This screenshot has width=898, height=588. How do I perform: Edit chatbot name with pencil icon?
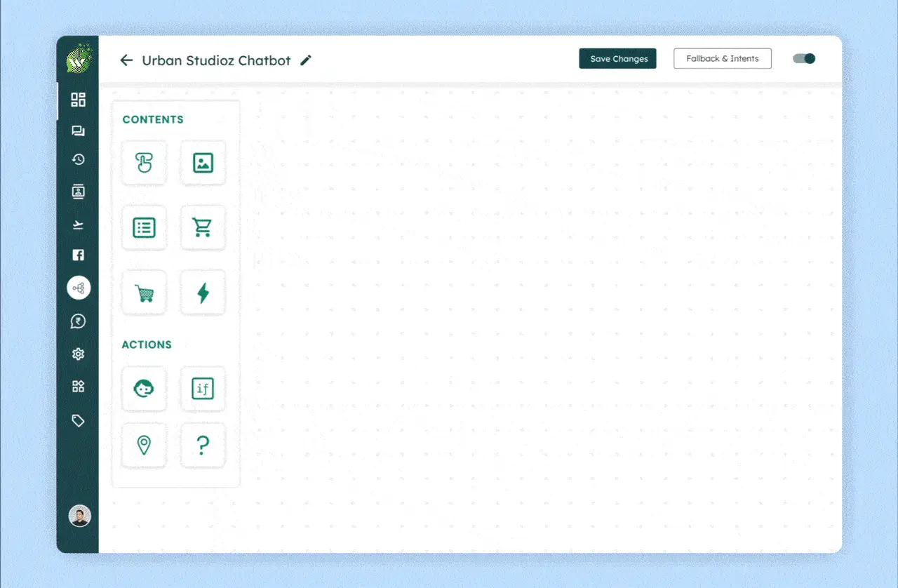305,60
